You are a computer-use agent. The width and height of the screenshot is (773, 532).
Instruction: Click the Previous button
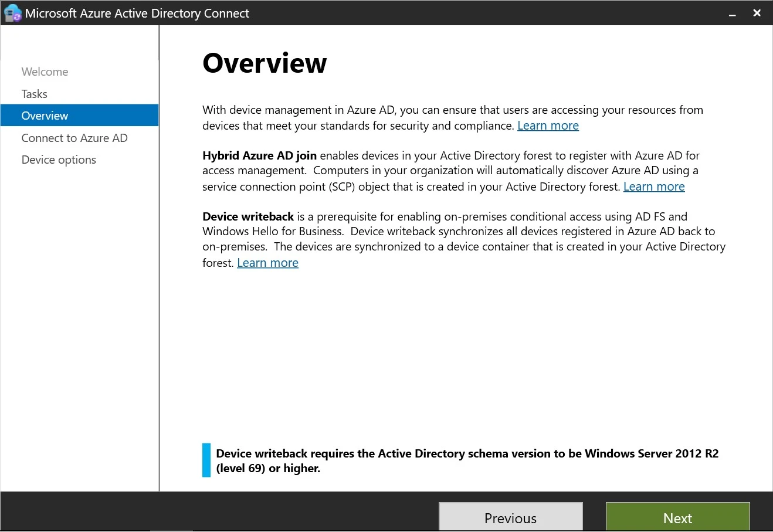pyautogui.click(x=510, y=517)
